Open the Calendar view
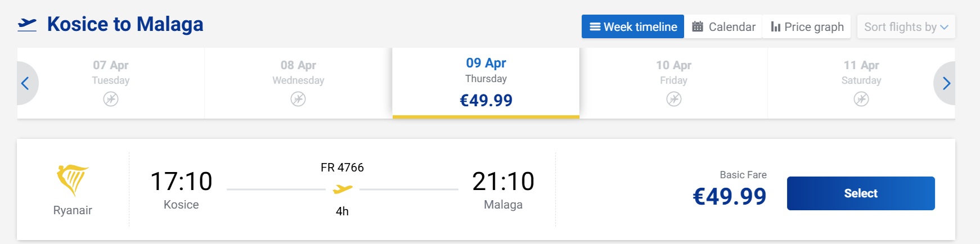 (723, 26)
